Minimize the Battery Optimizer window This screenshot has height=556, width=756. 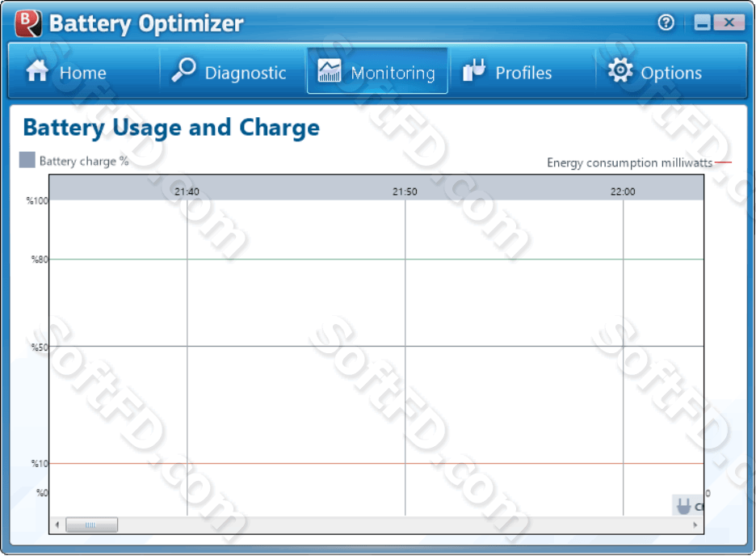702,23
